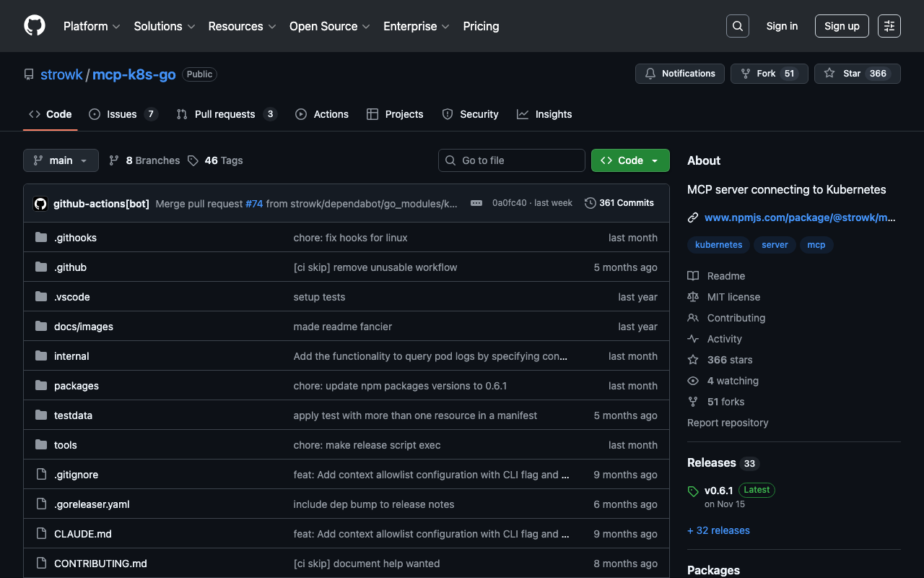Open the 46 Tags list
This screenshot has width=924, height=578.
[215, 160]
